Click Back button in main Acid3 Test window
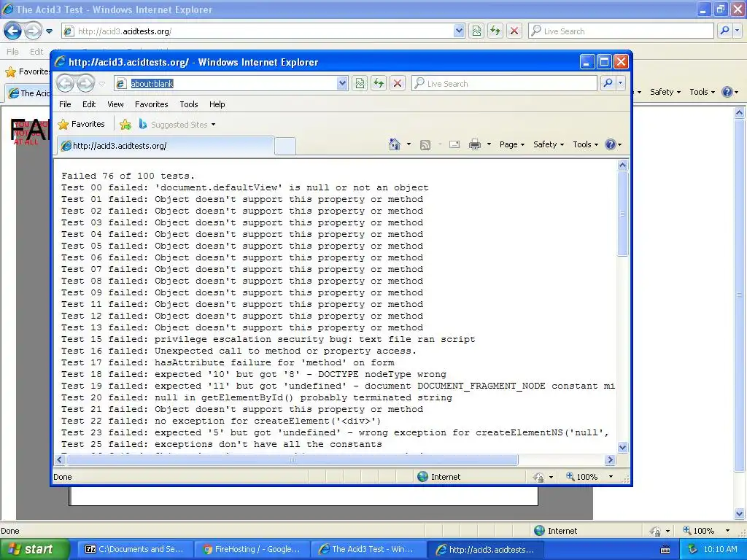 point(13,31)
